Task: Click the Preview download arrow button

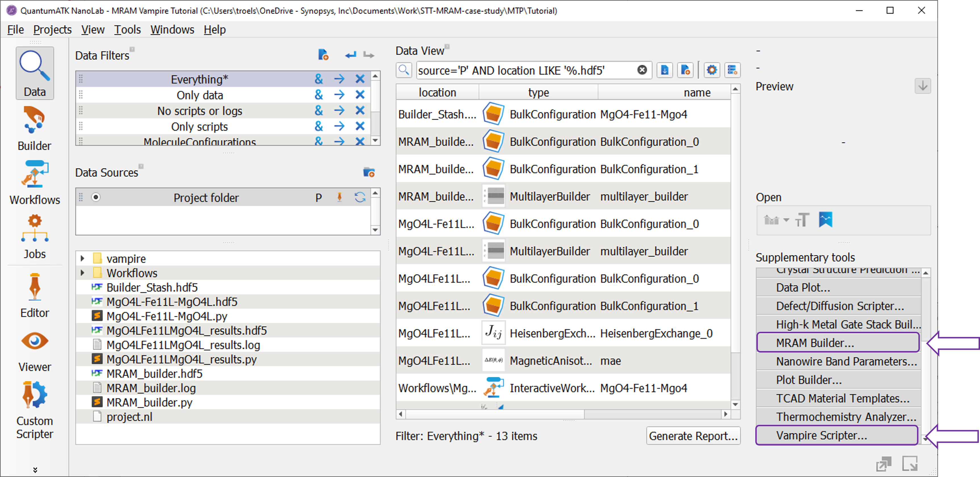Action: pyautogui.click(x=923, y=86)
